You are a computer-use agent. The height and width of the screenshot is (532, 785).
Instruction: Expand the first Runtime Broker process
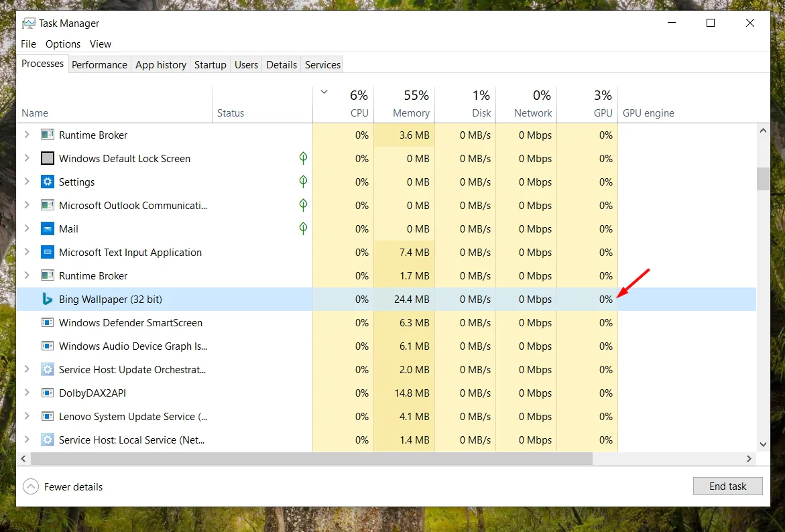27,135
